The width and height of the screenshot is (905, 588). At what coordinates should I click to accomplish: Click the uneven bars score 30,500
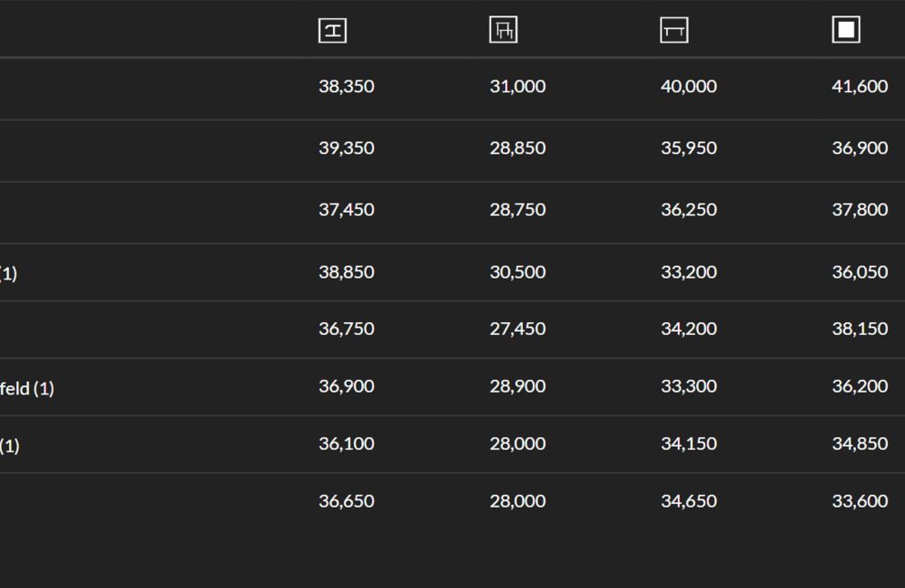pyautogui.click(x=517, y=272)
